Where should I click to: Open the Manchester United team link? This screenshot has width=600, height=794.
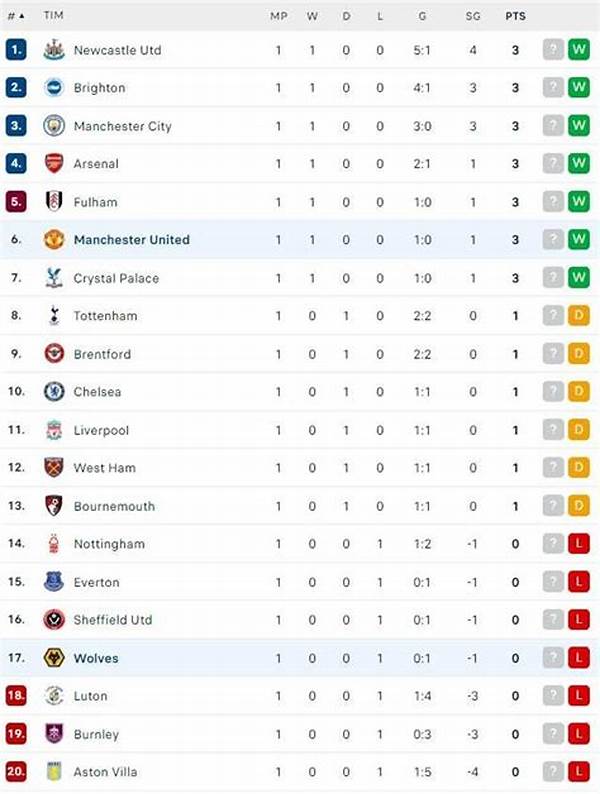coord(131,240)
